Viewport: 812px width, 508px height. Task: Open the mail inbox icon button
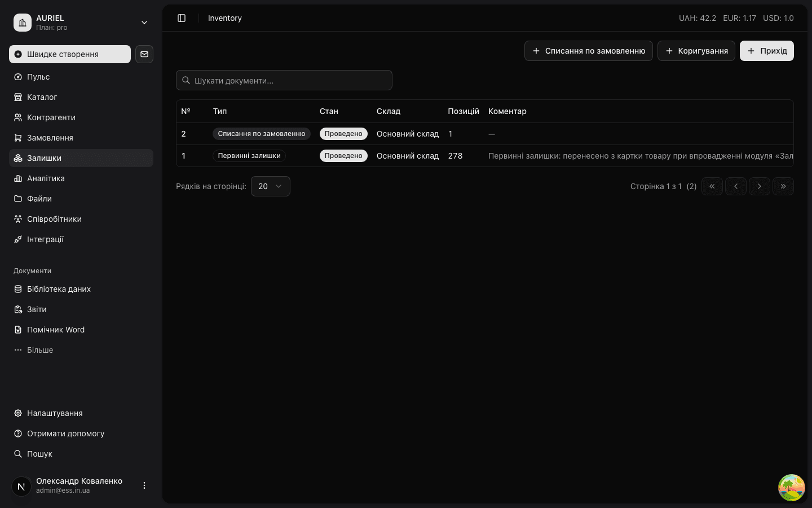pos(144,54)
